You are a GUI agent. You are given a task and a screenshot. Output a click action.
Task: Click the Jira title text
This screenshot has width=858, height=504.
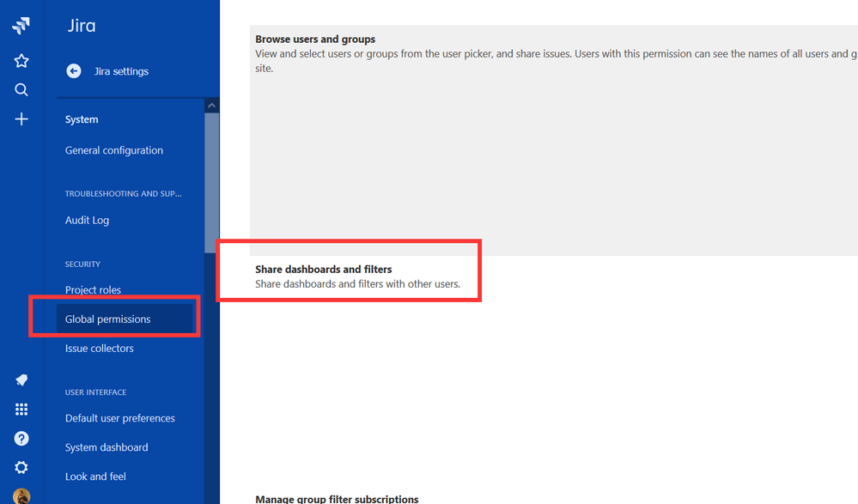82,26
